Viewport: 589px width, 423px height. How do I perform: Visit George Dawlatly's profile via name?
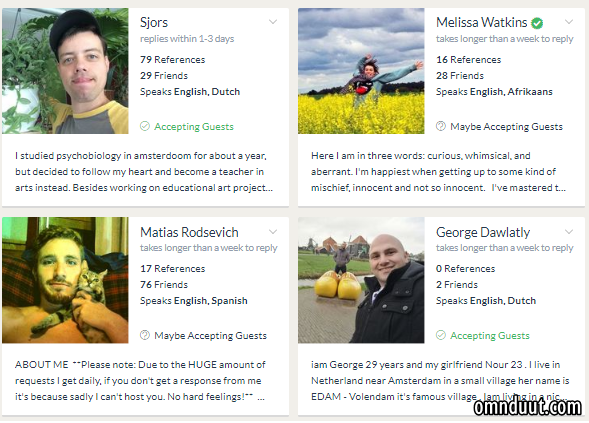tap(483, 232)
